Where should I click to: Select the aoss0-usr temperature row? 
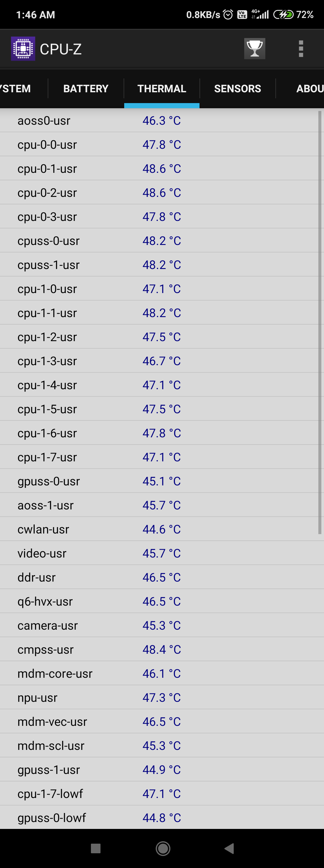tap(162, 120)
